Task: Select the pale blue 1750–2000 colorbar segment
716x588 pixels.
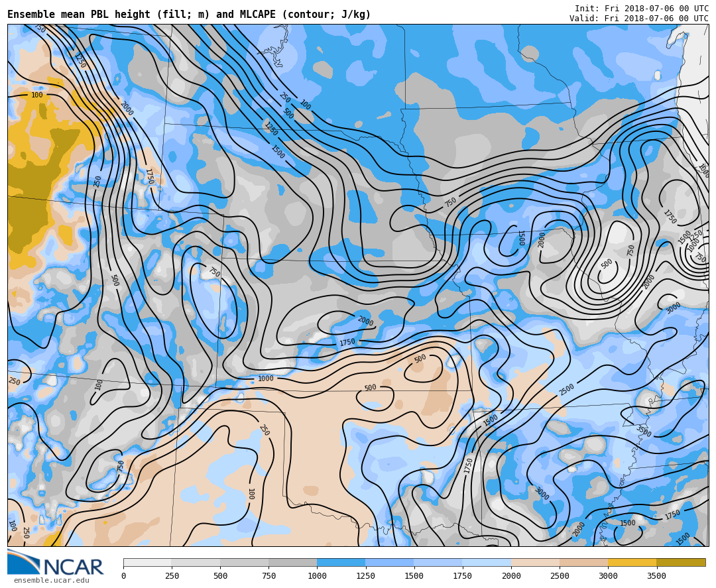Action: point(487,562)
